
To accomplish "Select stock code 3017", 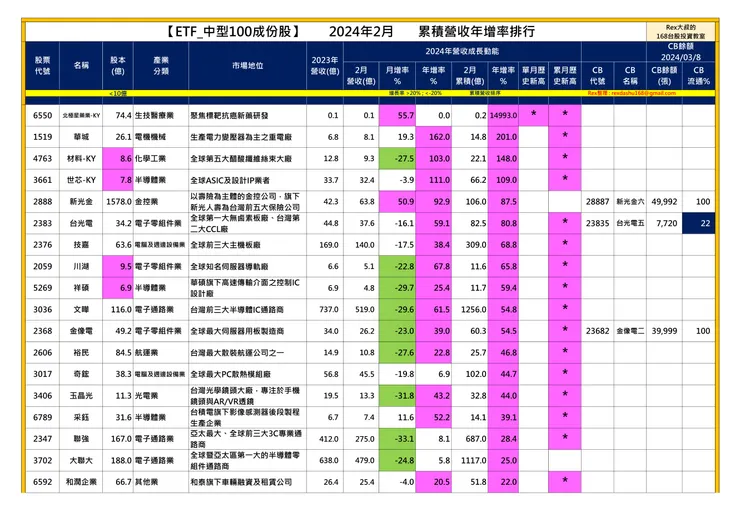I will pos(42,374).
